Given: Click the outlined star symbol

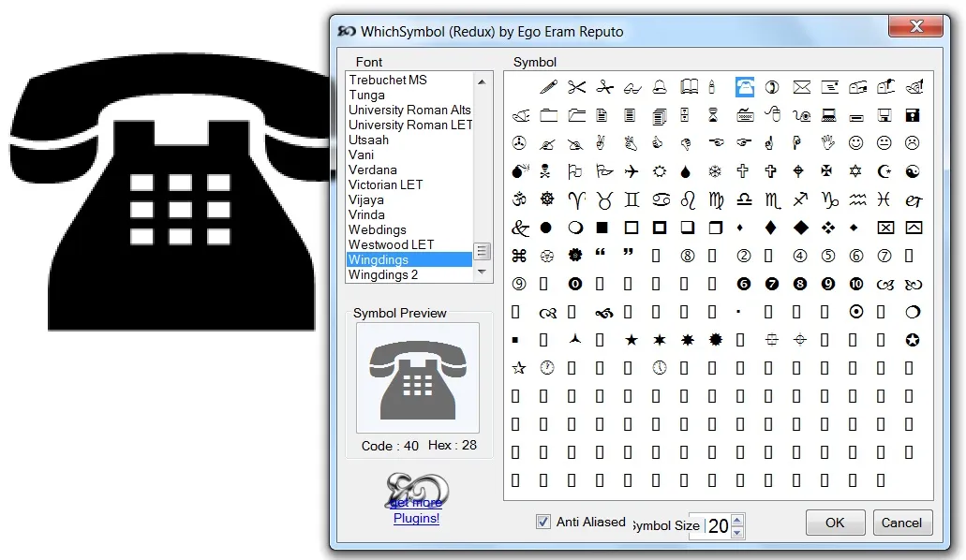Looking at the screenshot, I should pos(519,368).
